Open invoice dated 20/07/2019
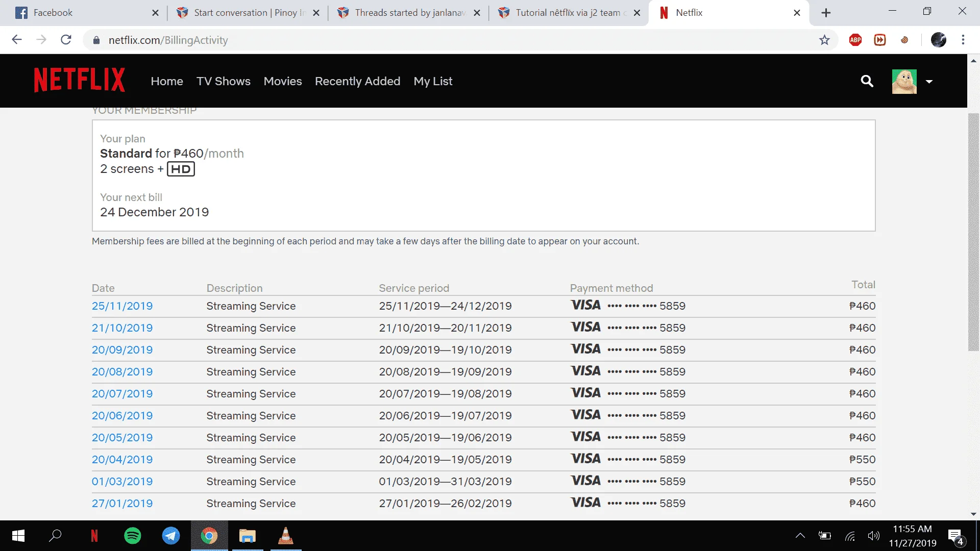The image size is (980, 551). (122, 394)
